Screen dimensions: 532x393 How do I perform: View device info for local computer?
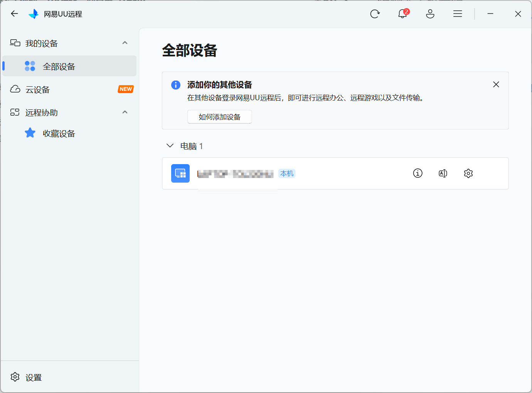(418, 173)
